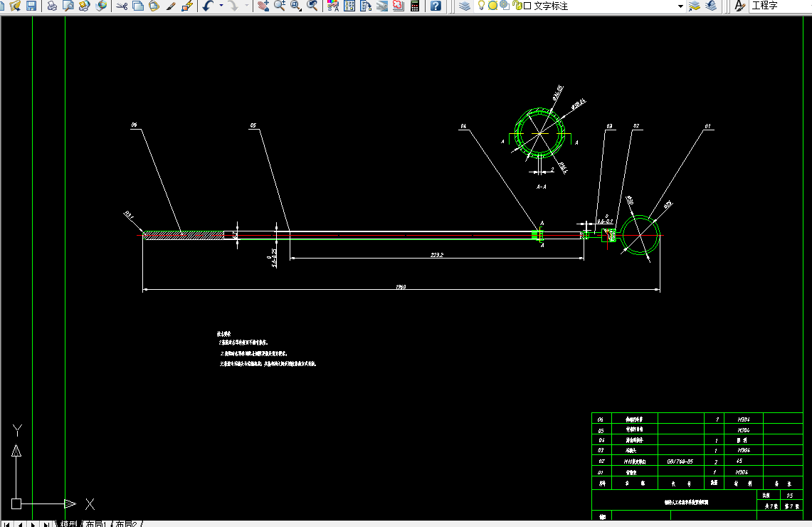This screenshot has height=527, width=812.
Task: Click the Layer Previous icon
Action: 711,6
